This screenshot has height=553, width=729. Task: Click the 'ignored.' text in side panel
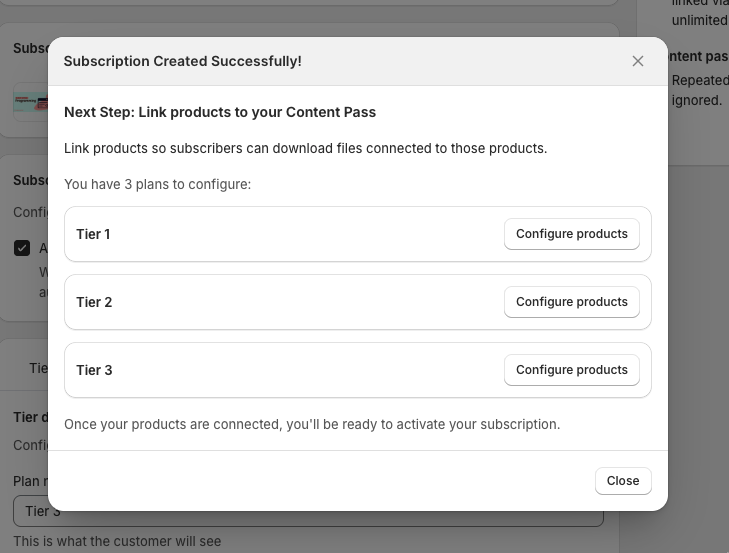696,100
